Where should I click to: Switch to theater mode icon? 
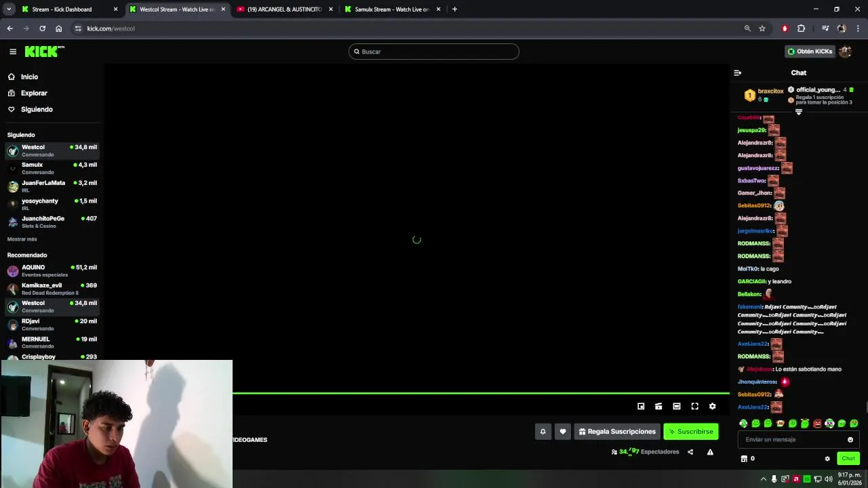pyautogui.click(x=677, y=406)
